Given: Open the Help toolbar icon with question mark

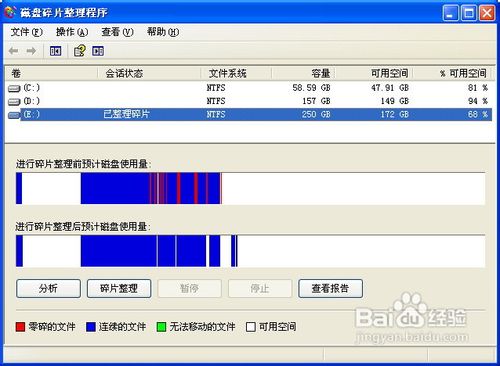Looking at the screenshot, I should [79, 51].
